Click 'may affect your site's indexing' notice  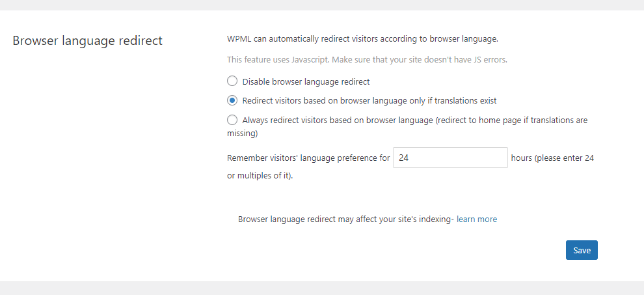pyautogui.click(x=396, y=219)
